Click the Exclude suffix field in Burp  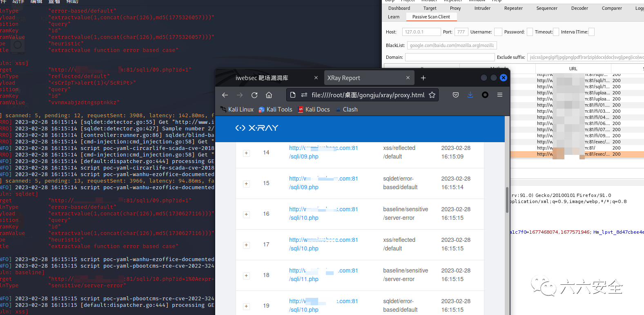(x=586, y=57)
